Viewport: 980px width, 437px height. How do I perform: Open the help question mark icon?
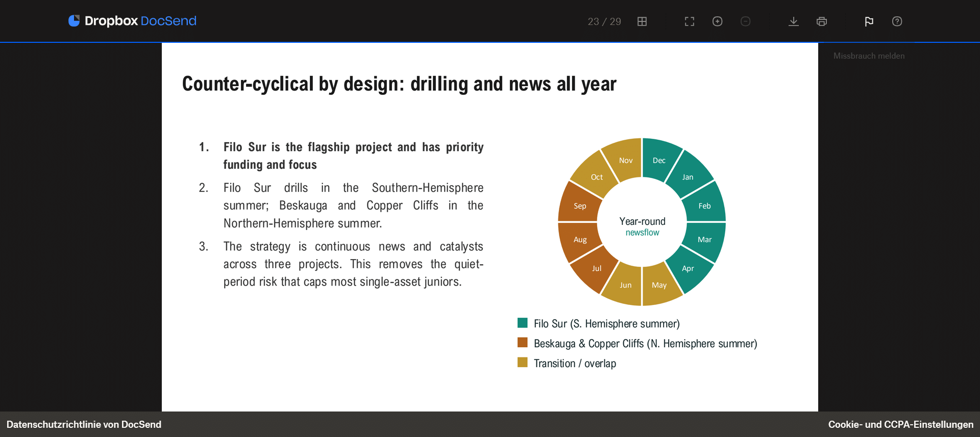[897, 21]
